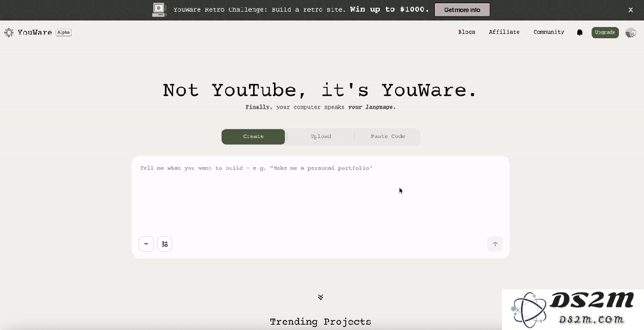This screenshot has height=330, width=644.
Task: Open the prompt settings sliders icon
Action: pyautogui.click(x=165, y=244)
